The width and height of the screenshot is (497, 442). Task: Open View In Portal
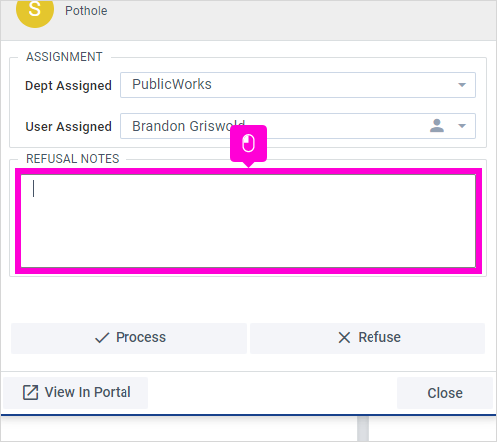tap(75, 393)
